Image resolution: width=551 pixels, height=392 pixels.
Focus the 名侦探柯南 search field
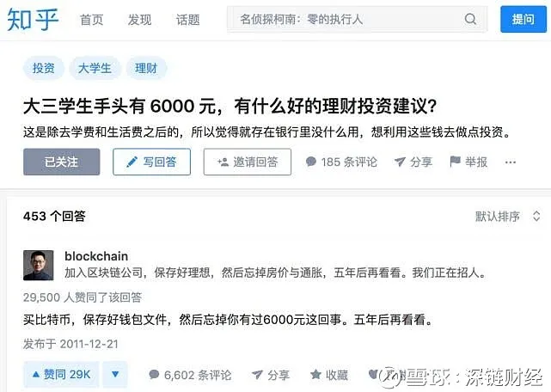pos(357,19)
